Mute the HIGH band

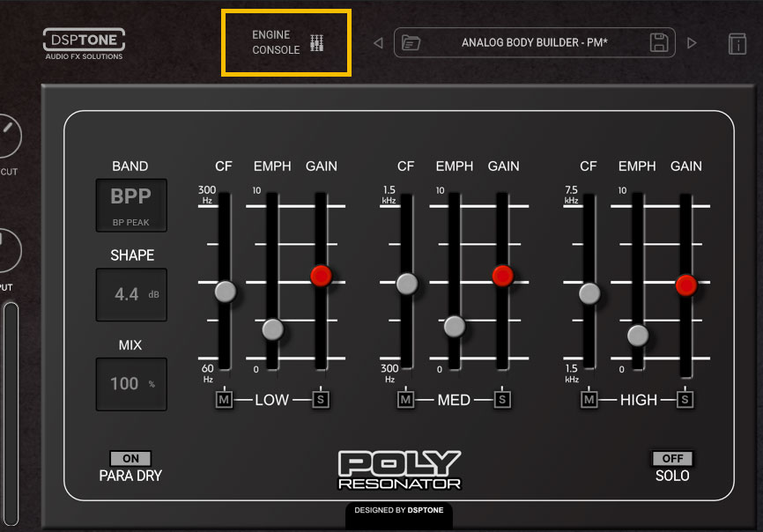(589, 400)
